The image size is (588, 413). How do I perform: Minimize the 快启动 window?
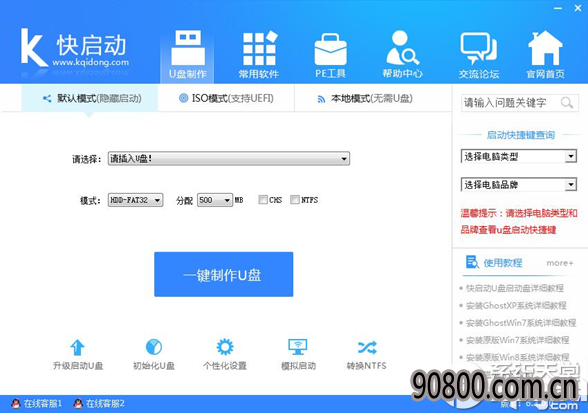coord(558,8)
